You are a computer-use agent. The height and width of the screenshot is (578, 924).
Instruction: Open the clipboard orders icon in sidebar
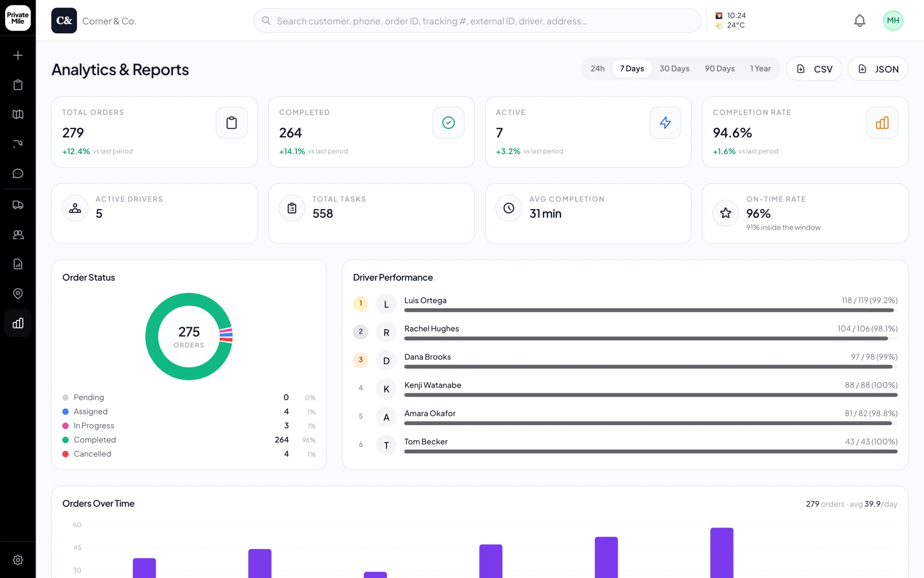click(18, 85)
